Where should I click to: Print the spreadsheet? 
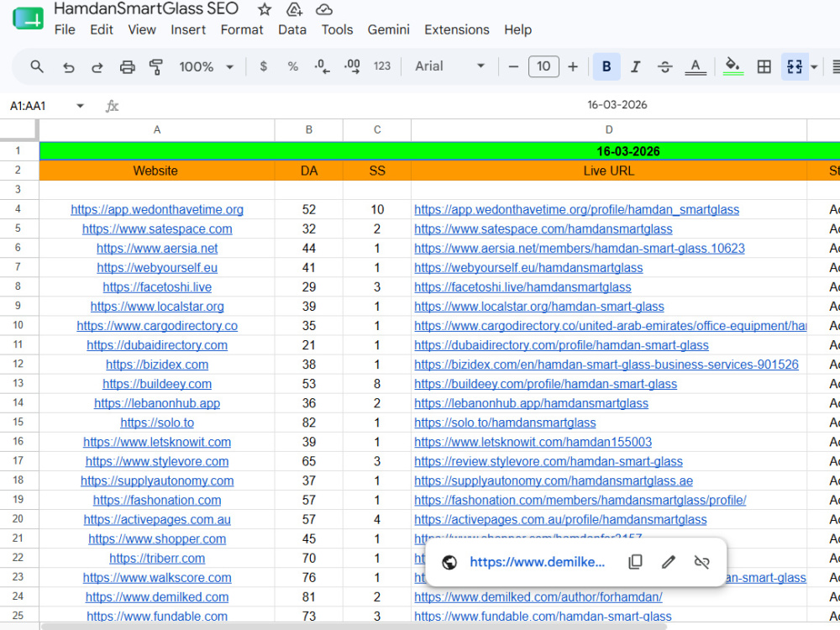point(127,67)
